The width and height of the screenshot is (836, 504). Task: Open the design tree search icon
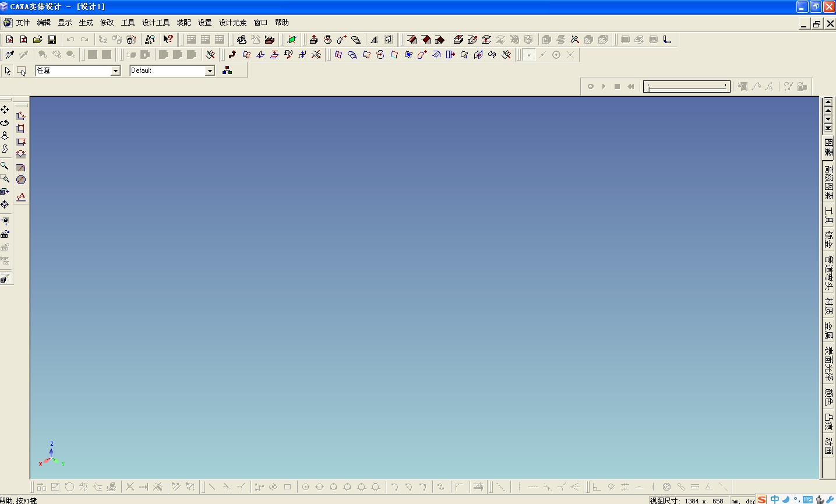click(150, 40)
